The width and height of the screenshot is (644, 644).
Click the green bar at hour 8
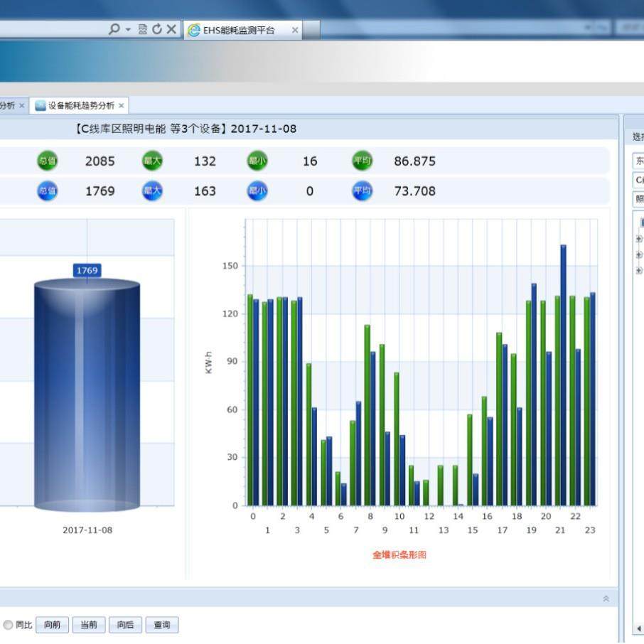pyautogui.click(x=367, y=415)
